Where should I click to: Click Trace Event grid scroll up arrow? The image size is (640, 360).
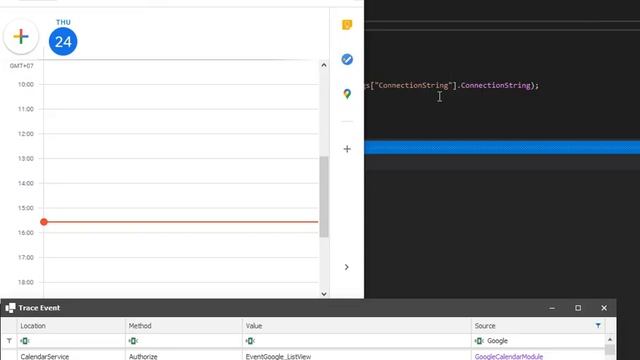coord(610,340)
